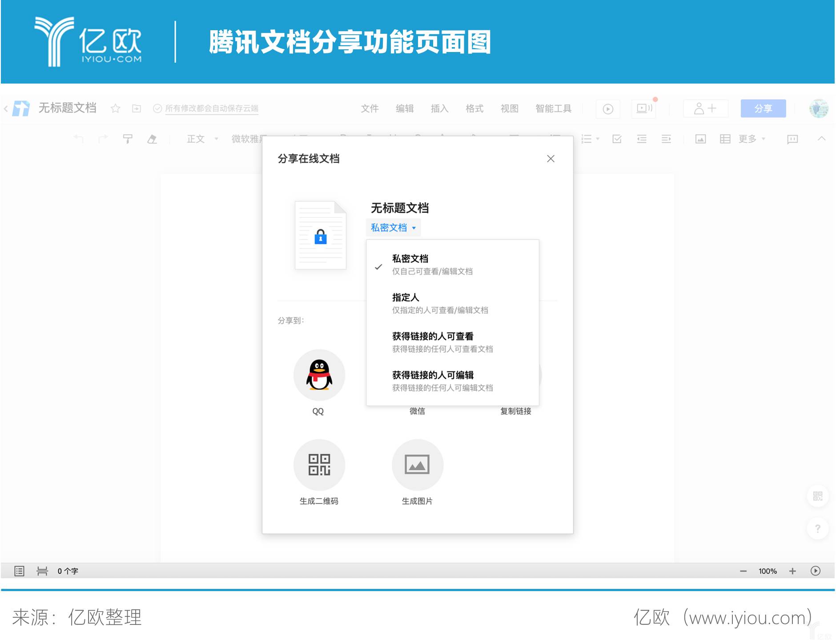This screenshot has width=836, height=644.
Task: Click the page break icon in status bar
Action: pos(42,571)
